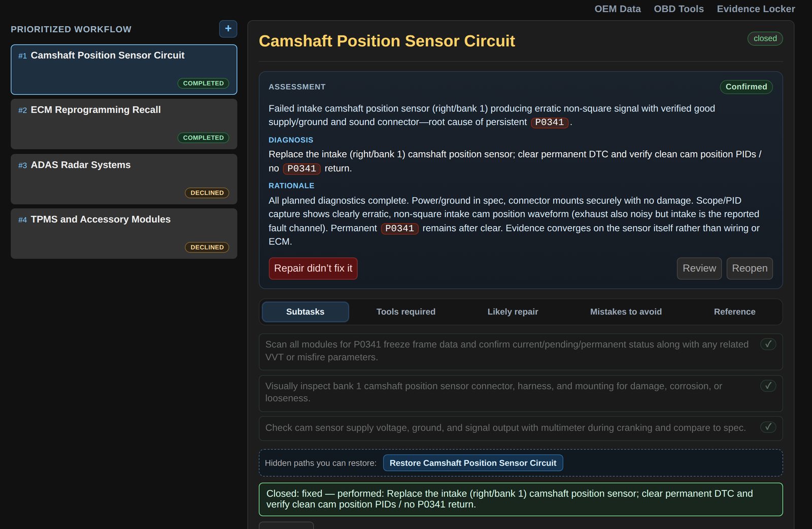Click the P0341 code chip in the Rationale section
812x529 pixels.
399,228
